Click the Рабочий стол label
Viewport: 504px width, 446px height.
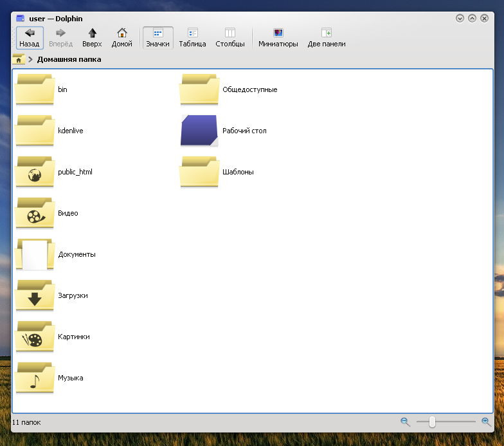tap(244, 131)
